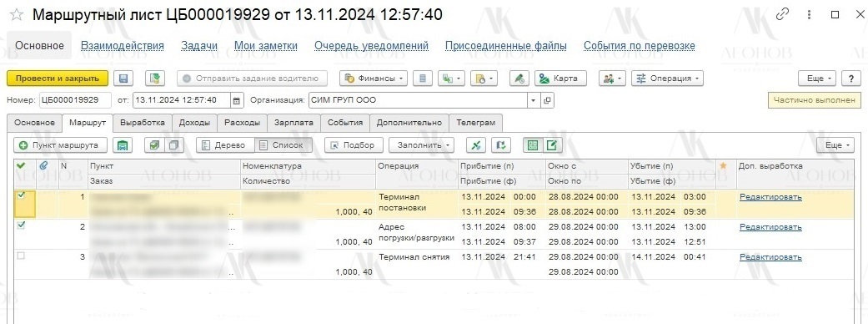The width and height of the screenshot is (868, 324).
Task: Click the star column header
Action: click(x=722, y=165)
